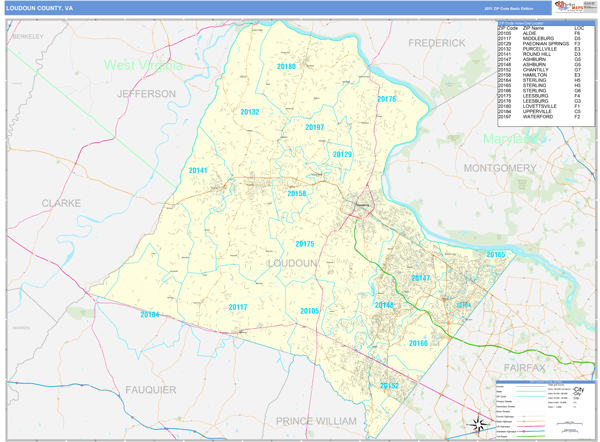600x442 pixels.
Task: Click the 'West Virginia' state label
Action: [x=143, y=65]
